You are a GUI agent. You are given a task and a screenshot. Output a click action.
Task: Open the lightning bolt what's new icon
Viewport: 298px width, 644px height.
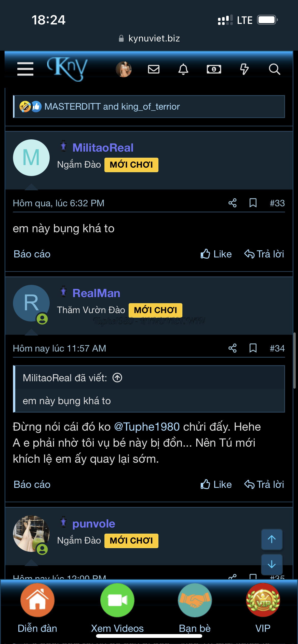244,69
